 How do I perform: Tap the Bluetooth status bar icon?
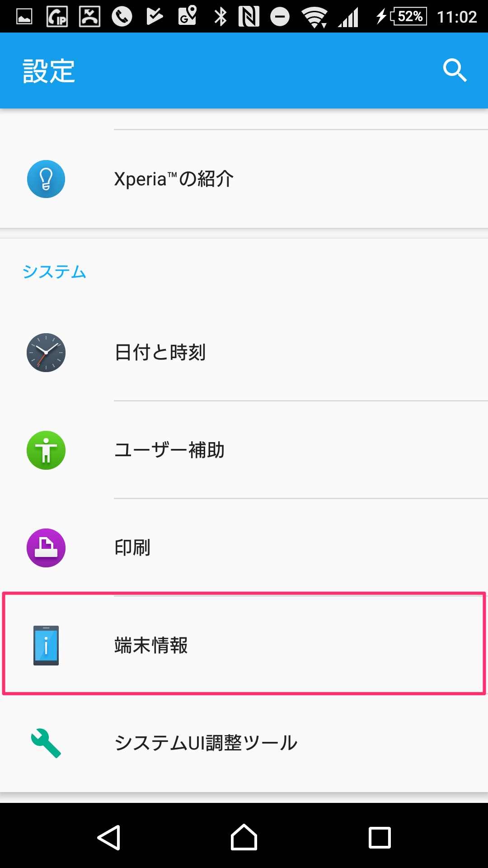221,17
